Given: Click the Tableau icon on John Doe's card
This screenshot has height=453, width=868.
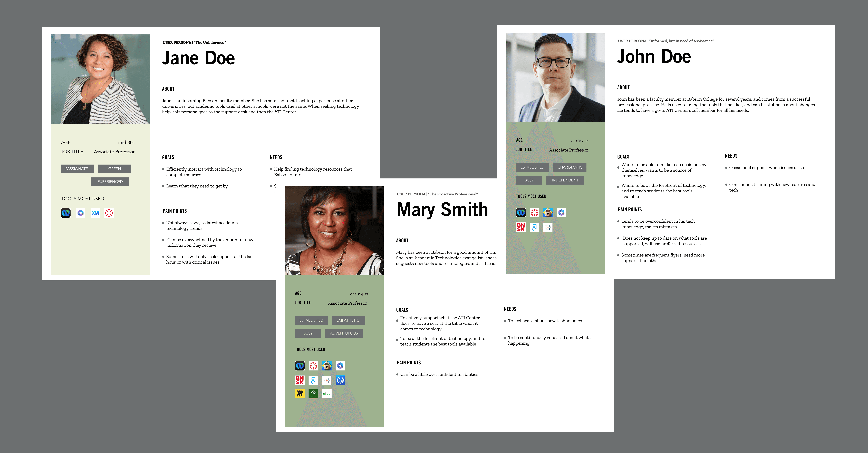Looking at the screenshot, I should pyautogui.click(x=548, y=227).
